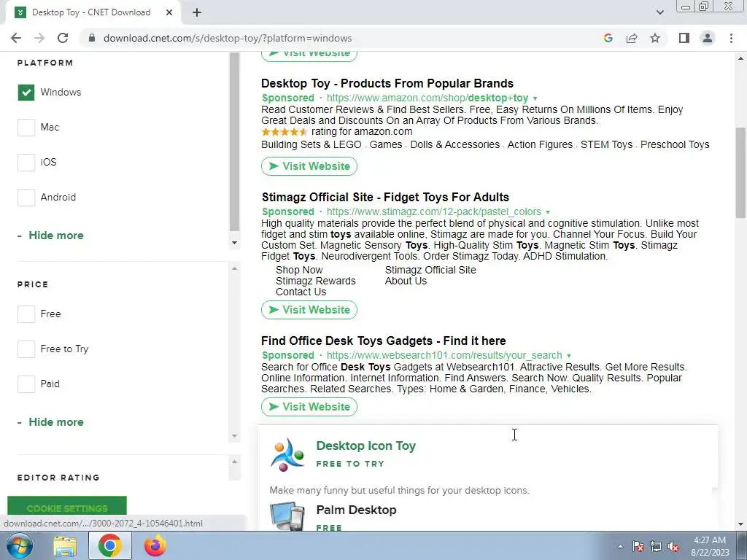Go back to the previous page
The image size is (747, 560).
coord(16,38)
